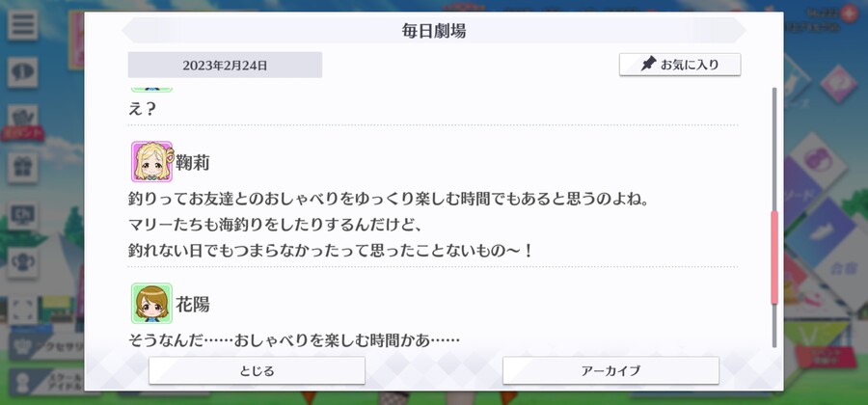
Task: Open the アクセサリー menu button
Action: 47,347
